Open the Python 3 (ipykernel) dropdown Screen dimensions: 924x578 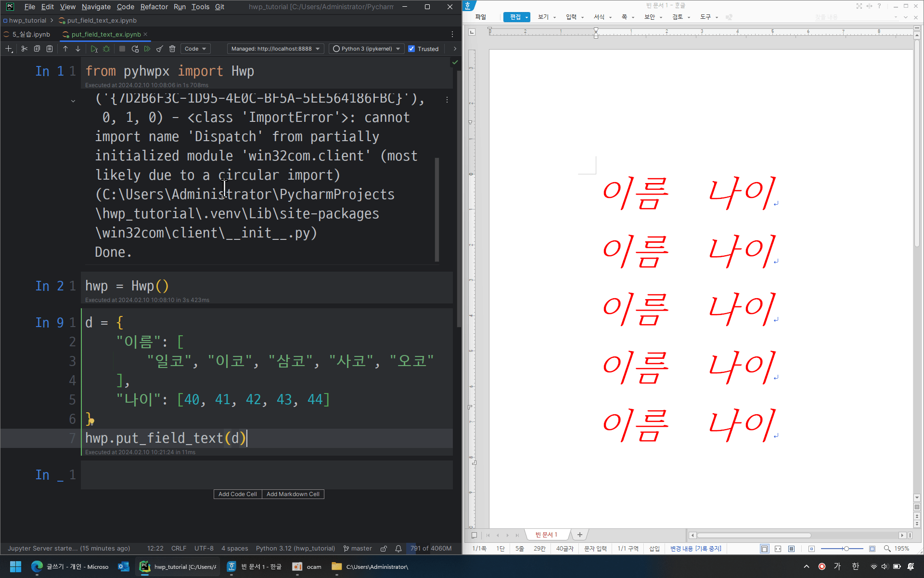367,49
